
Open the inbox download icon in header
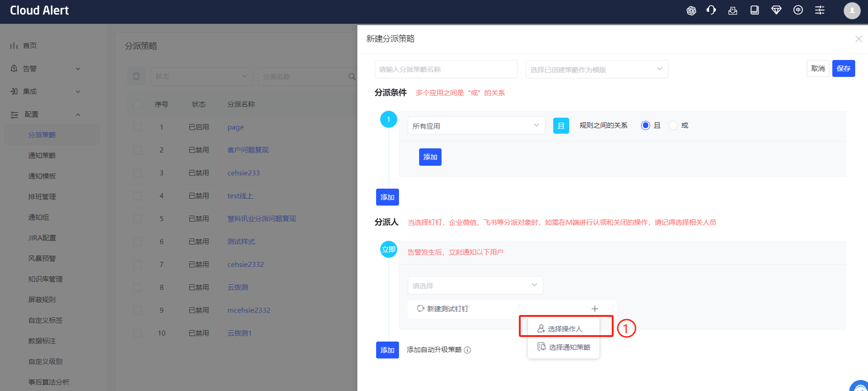(733, 11)
